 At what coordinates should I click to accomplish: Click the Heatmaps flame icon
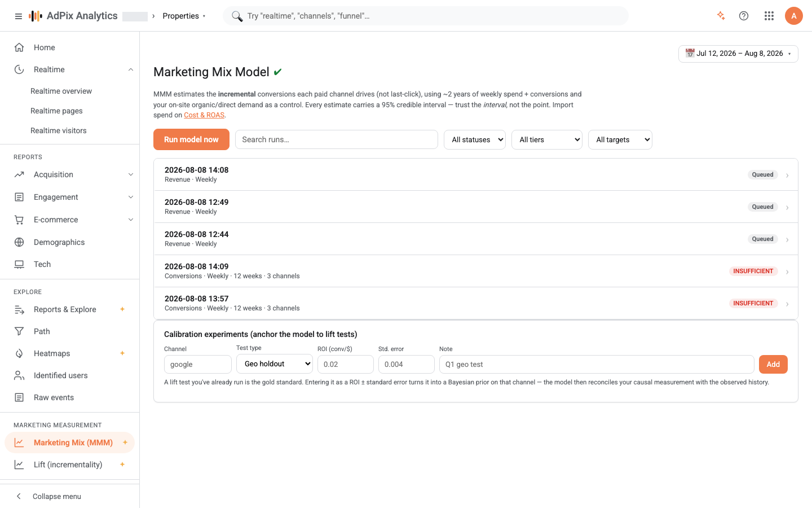point(19,353)
